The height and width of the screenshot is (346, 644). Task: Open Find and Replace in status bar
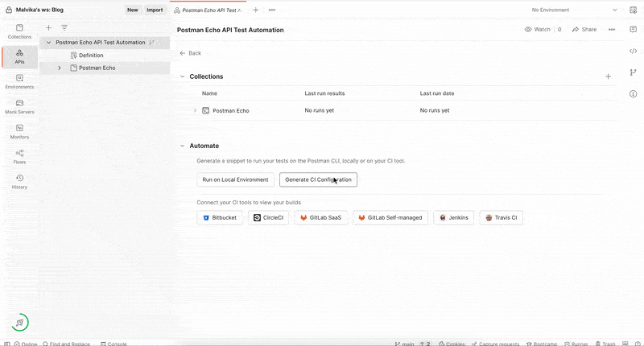pyautogui.click(x=66, y=344)
